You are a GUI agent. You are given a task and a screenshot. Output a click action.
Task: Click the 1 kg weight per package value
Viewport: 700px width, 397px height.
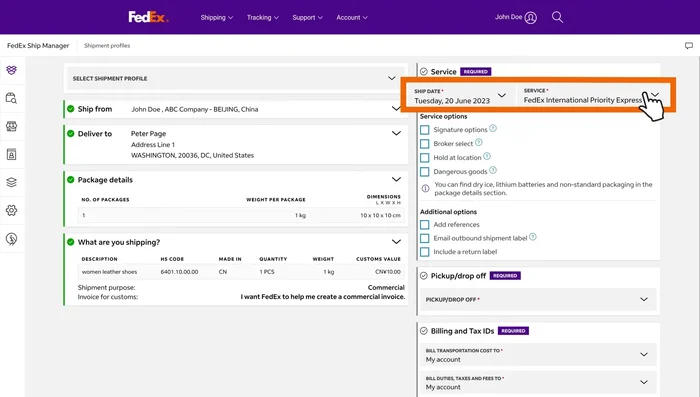[300, 215]
